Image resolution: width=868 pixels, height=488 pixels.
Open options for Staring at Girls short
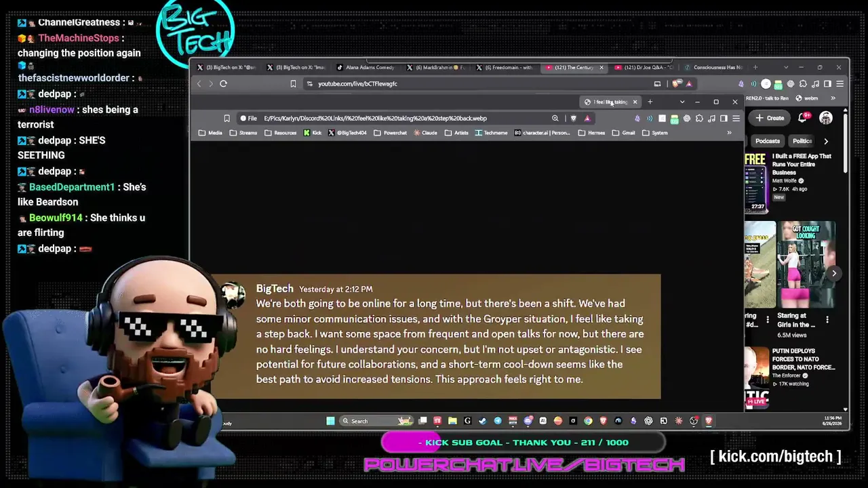[x=827, y=319]
